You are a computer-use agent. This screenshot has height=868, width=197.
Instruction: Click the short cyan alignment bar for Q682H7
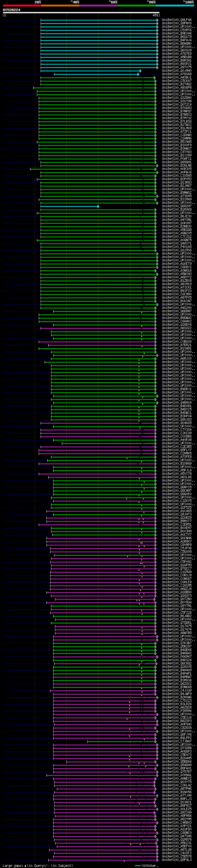tap(70, 206)
